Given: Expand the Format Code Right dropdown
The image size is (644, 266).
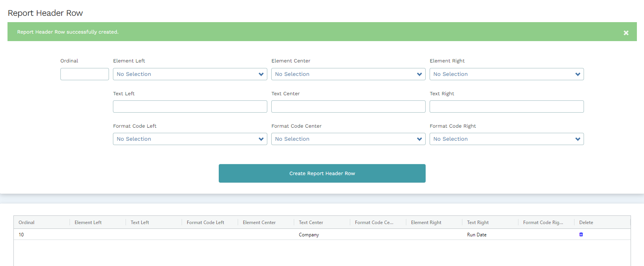Looking at the screenshot, I should [x=506, y=139].
